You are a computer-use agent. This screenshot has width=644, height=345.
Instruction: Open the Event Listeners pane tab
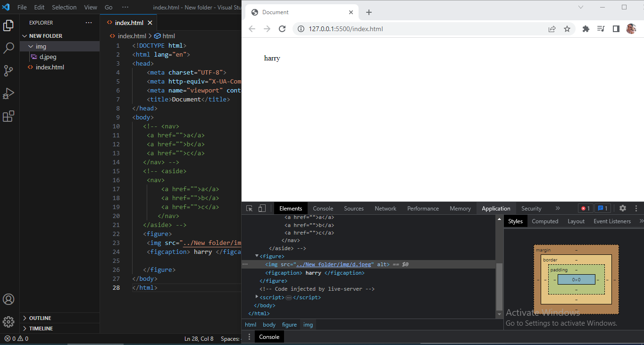[612, 221]
